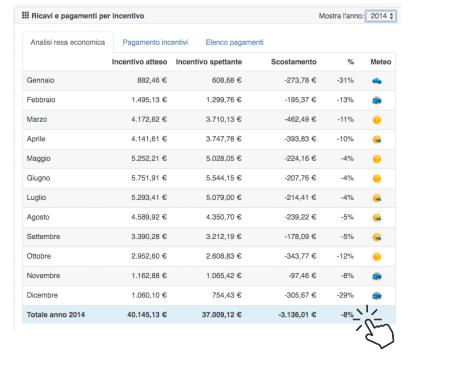Click the -12% value for Ottobre
Image resolution: width=453 pixels, height=373 pixels.
(x=345, y=256)
